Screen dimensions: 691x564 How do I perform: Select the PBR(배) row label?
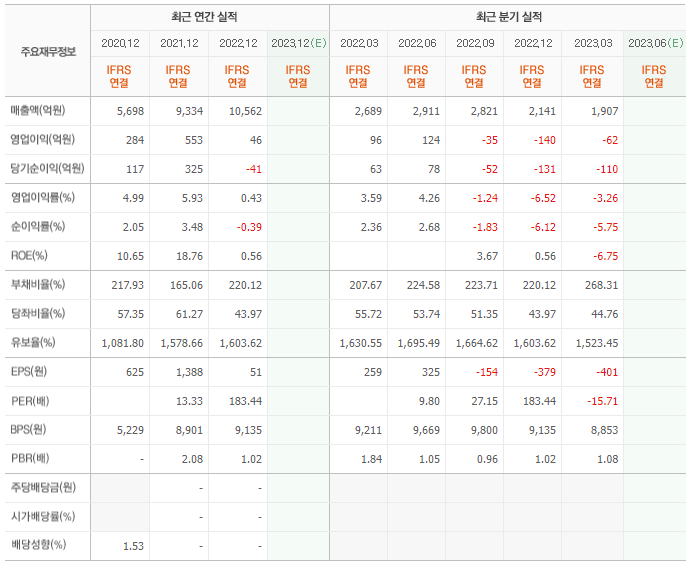pos(30,459)
